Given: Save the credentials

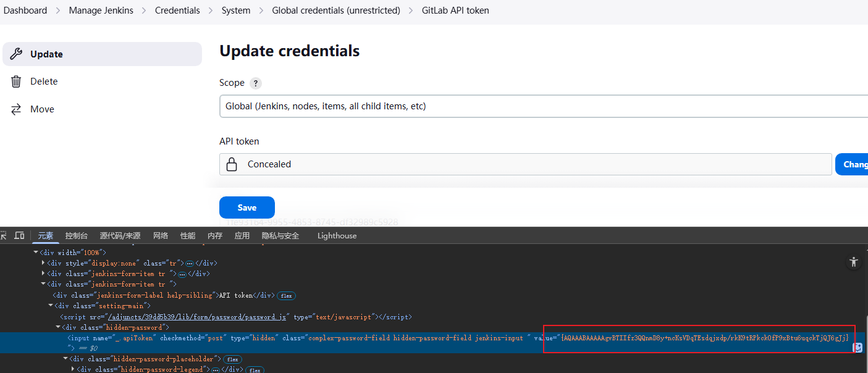Looking at the screenshot, I should 247,207.
